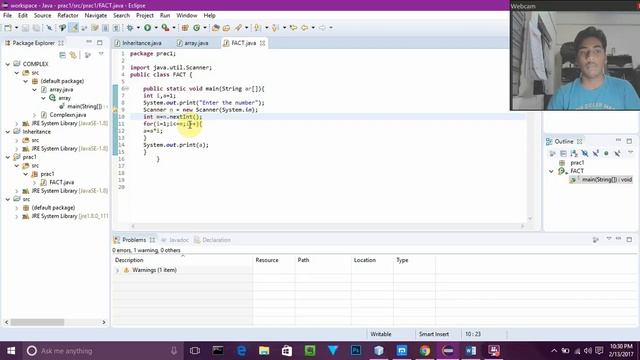Click the warning marker on line 9
Screen dimensions: 640x360
(x=115, y=110)
